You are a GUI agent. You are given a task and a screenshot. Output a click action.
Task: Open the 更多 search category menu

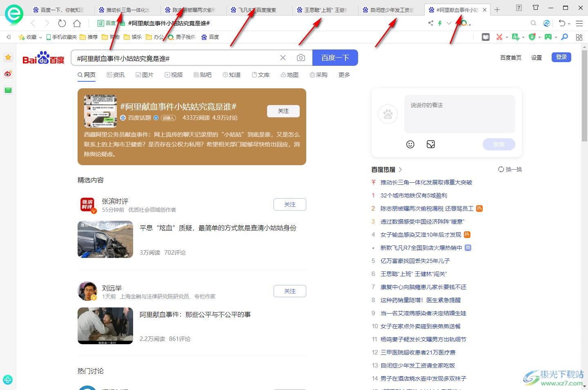(344, 75)
